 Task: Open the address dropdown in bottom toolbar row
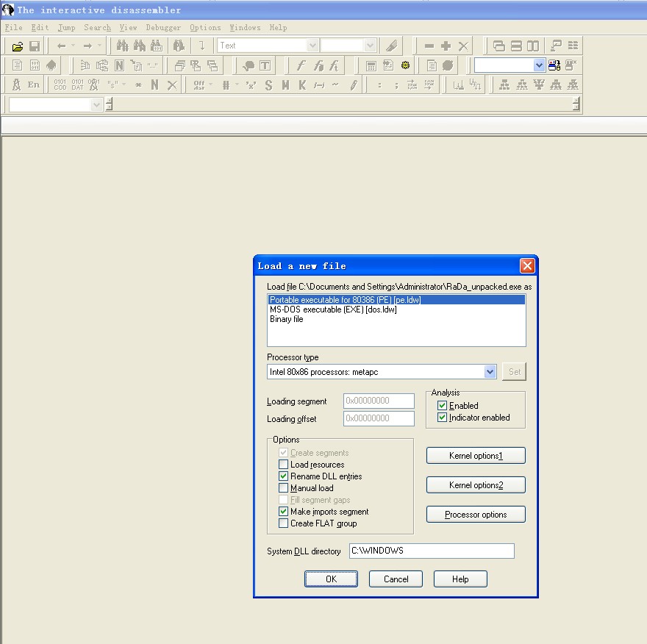pyautogui.click(x=96, y=104)
